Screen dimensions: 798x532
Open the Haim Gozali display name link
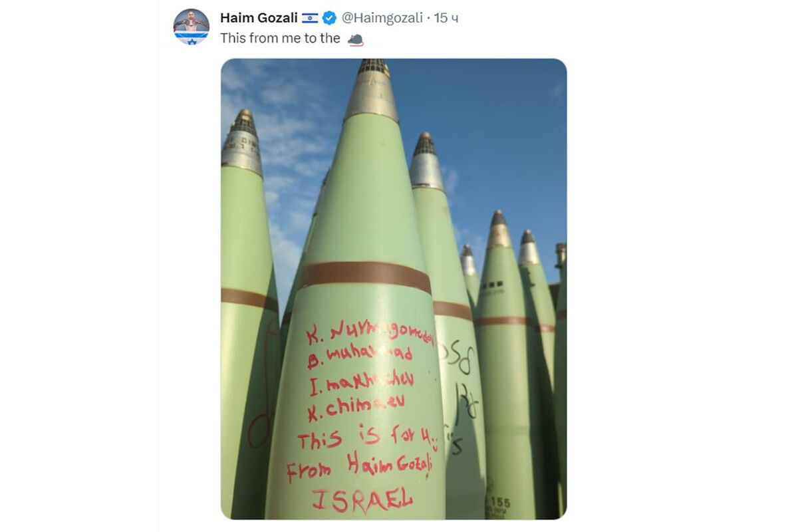click(x=259, y=18)
